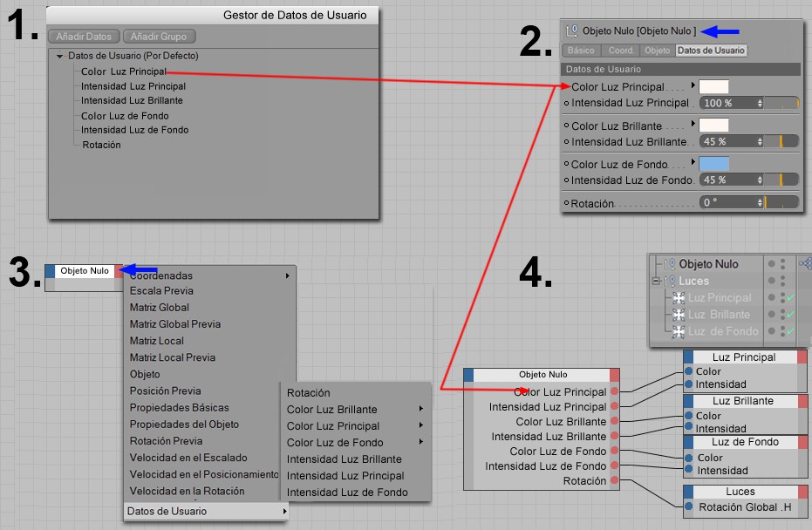This screenshot has width=812, height=530.
Task: Click the blue Color Luz de Fondo swatch
Action: pyautogui.click(x=713, y=164)
